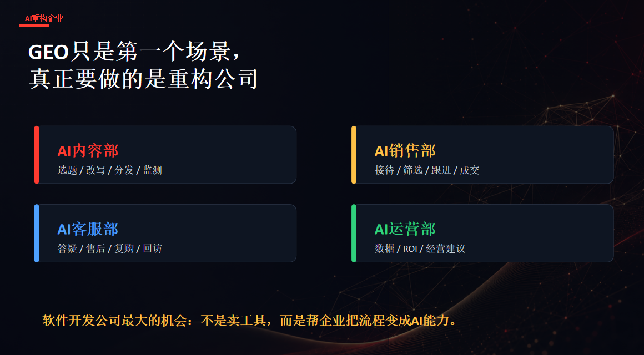This screenshot has height=355, width=644.
Task: Select the 数据 / ROI / 经营建议 text
Action: 420,248
